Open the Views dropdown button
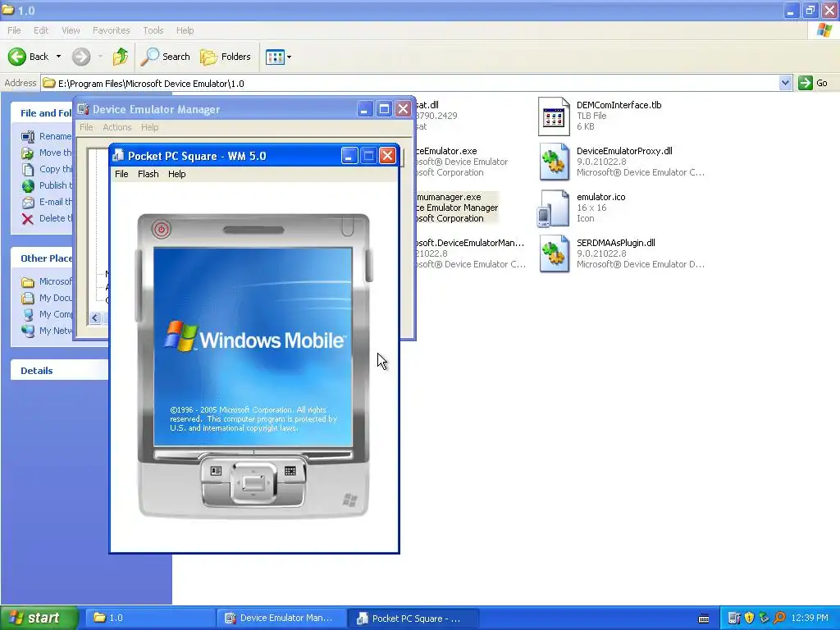840x630 pixels. 279,57
